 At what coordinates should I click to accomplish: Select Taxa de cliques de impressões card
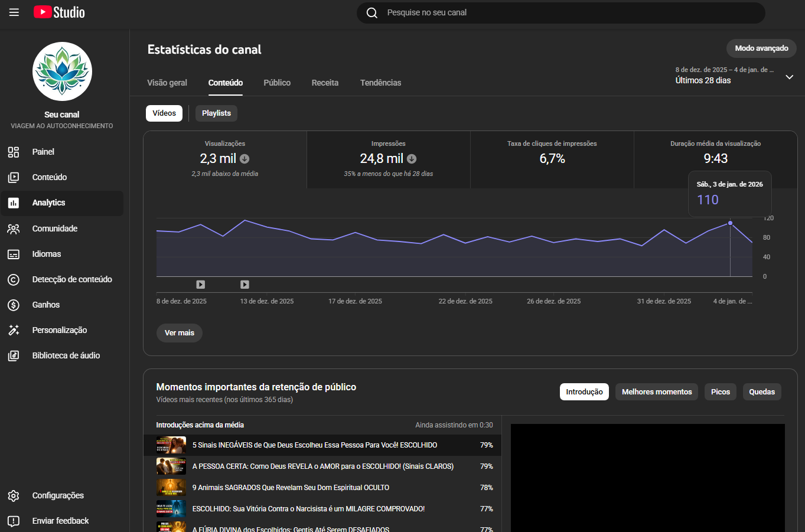(x=552, y=159)
